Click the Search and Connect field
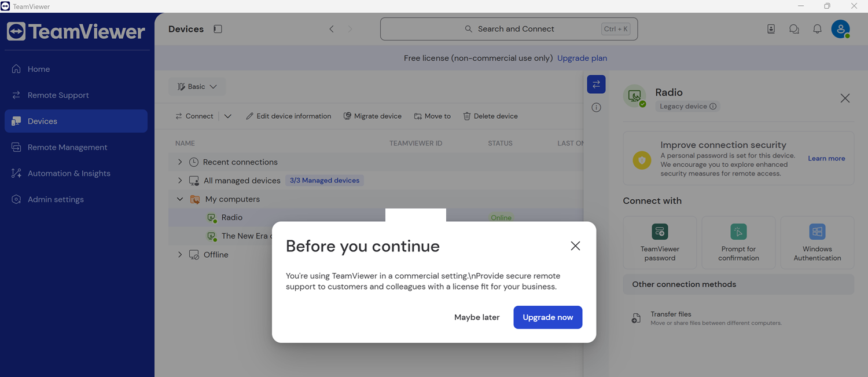The image size is (868, 377). (509, 29)
